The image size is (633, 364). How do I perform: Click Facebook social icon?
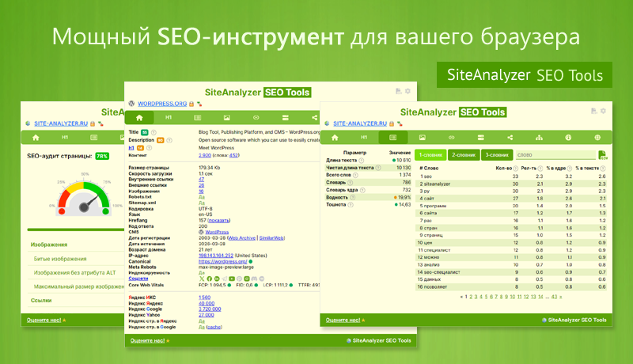(209, 279)
